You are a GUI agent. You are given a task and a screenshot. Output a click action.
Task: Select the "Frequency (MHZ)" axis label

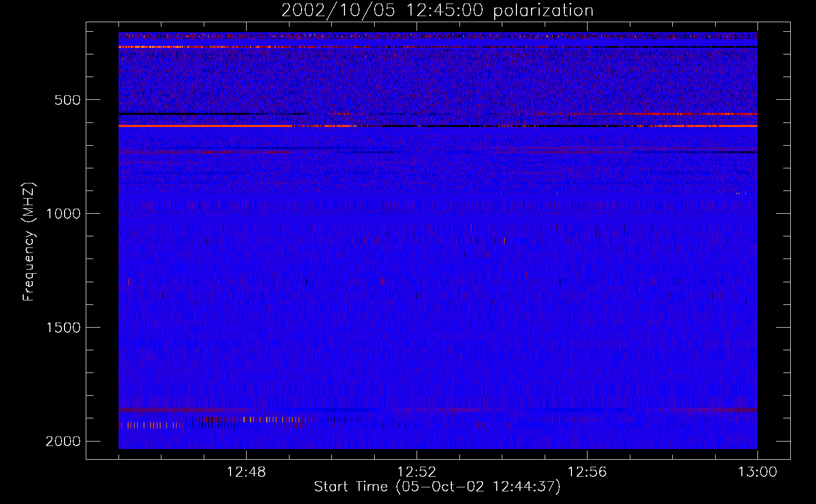[x=29, y=241]
